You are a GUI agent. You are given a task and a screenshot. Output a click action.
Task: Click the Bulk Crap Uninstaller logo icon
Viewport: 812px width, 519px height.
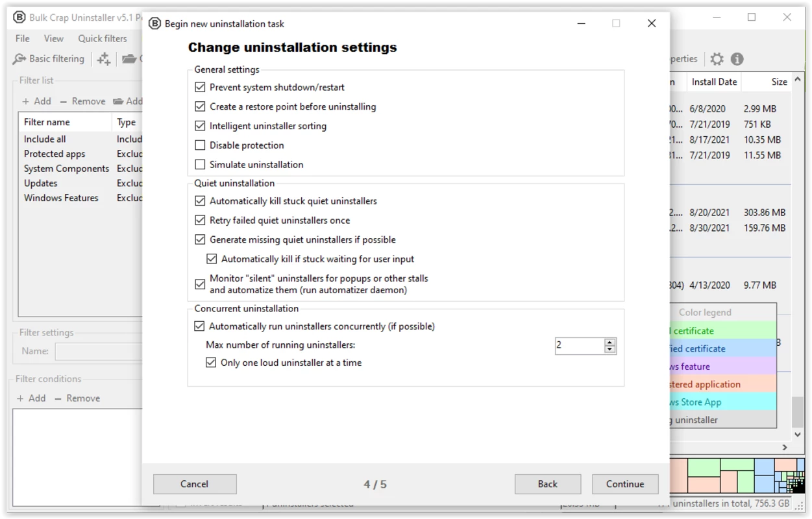pyautogui.click(x=19, y=18)
